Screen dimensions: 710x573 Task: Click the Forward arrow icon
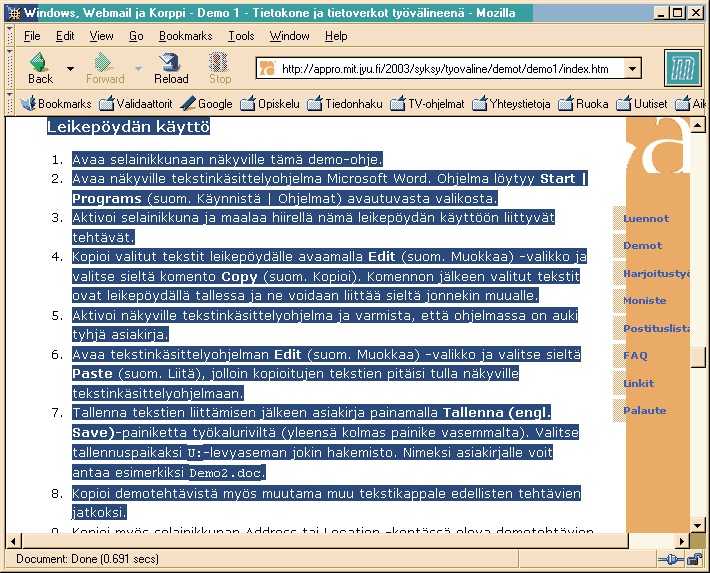[x=104, y=63]
